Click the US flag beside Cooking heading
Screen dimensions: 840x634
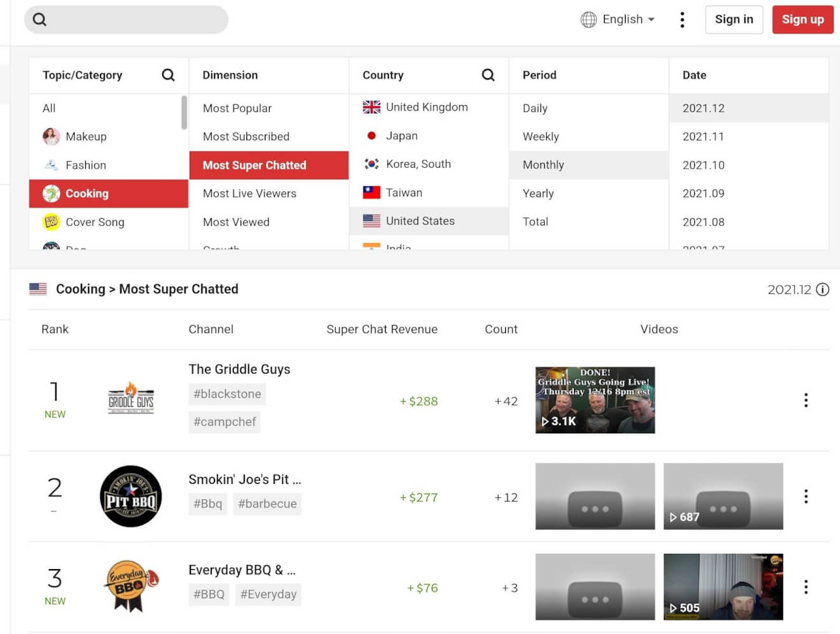point(38,289)
